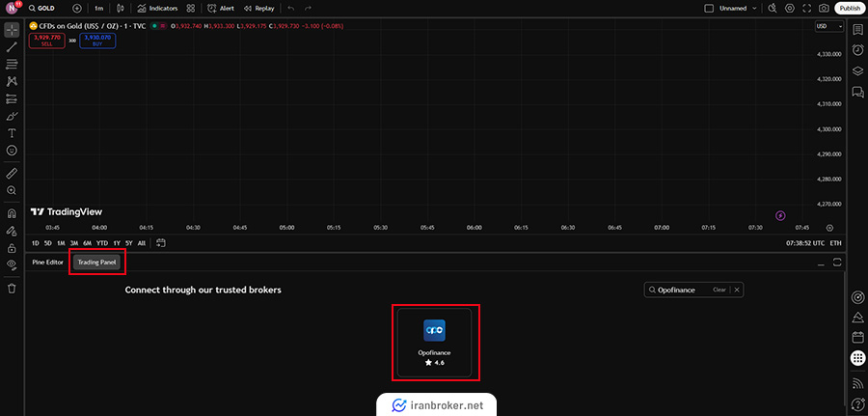
Task: Select the text annotation tool
Action: 12,132
